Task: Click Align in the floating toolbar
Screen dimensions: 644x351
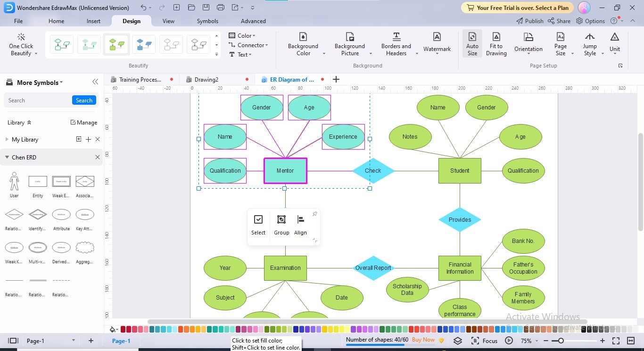Action: coord(300,225)
